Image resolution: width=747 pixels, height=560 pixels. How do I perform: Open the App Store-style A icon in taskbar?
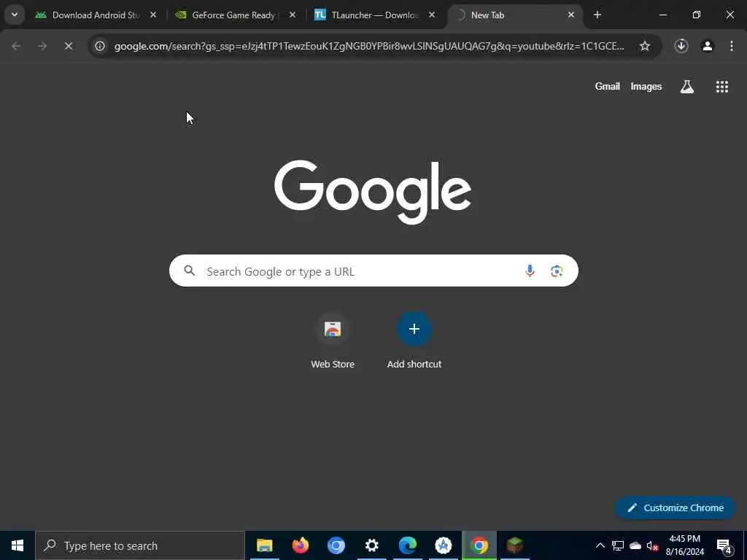(x=443, y=545)
